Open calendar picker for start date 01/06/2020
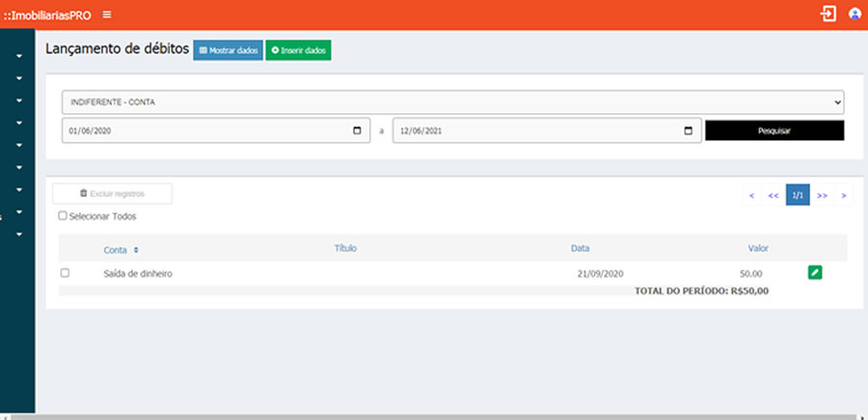Screen dimensions: 868x420 [357, 130]
